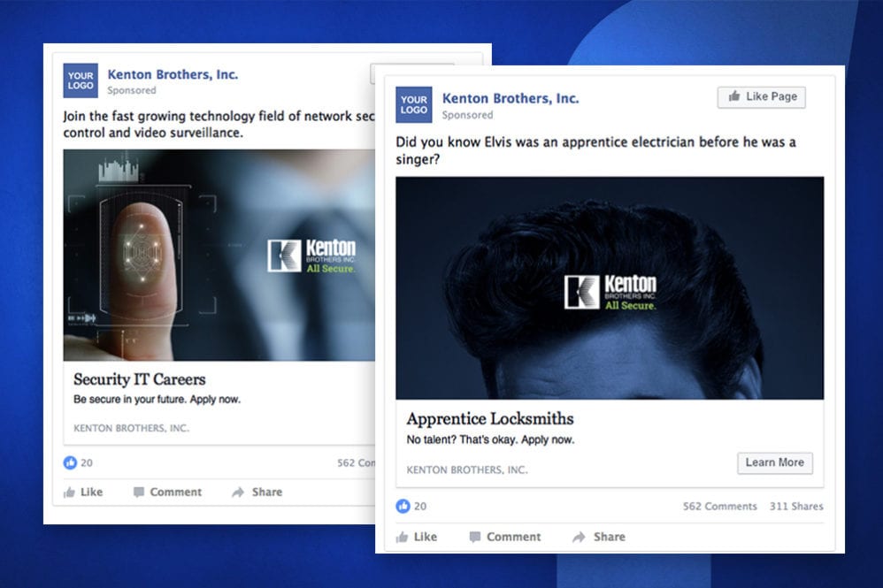The width and height of the screenshot is (883, 588).
Task: Open the Apprentice Locksmiths headline
Action: (490, 418)
